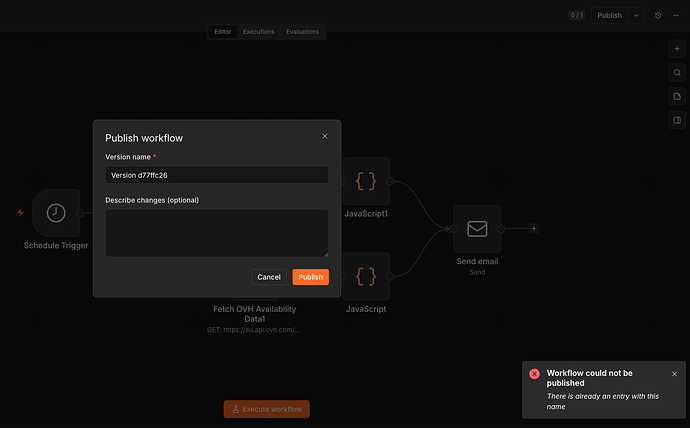
Task: Add a sticky note icon
Action: [x=677, y=96]
